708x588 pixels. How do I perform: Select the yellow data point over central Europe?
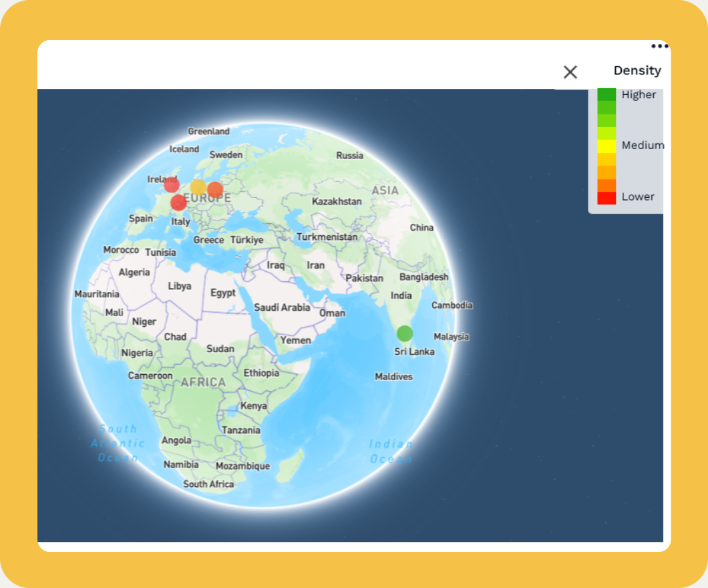198,186
